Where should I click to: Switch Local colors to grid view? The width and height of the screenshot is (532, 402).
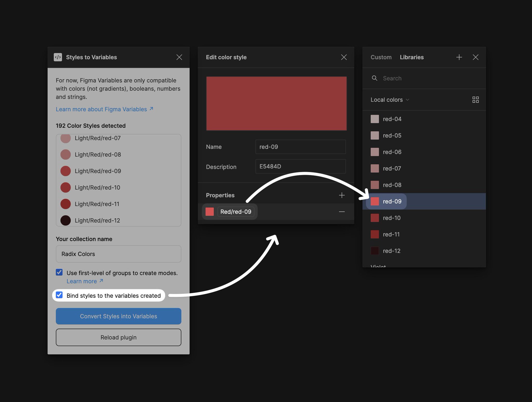tap(475, 100)
